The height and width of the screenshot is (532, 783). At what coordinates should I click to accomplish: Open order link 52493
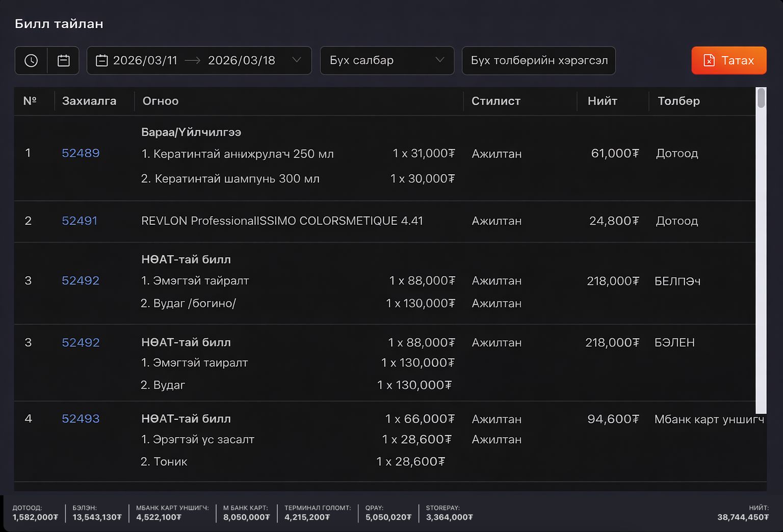tap(81, 419)
